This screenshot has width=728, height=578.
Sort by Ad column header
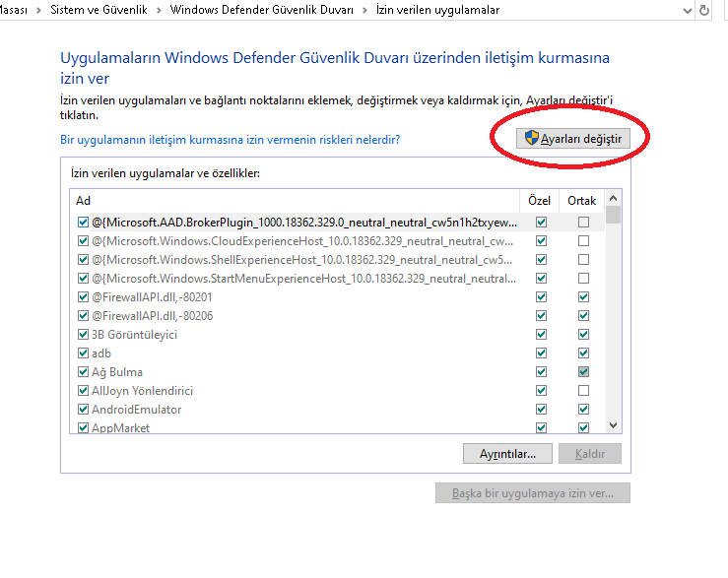(x=295, y=201)
